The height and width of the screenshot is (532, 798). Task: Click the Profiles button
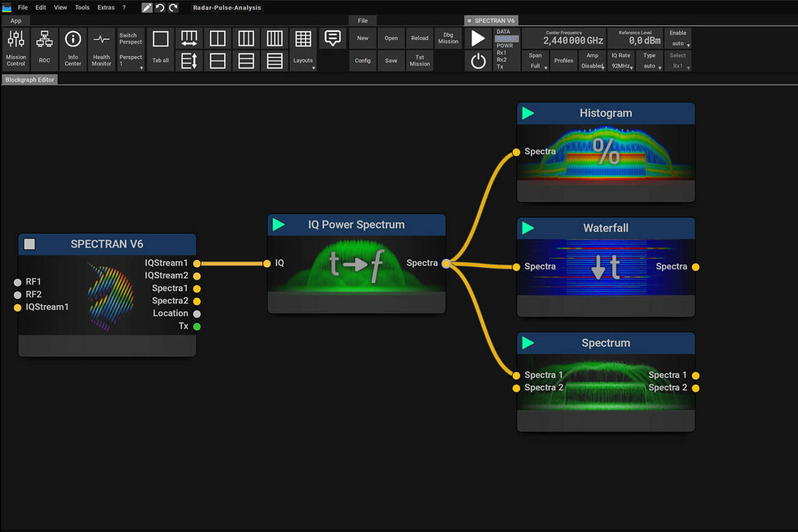click(564, 61)
